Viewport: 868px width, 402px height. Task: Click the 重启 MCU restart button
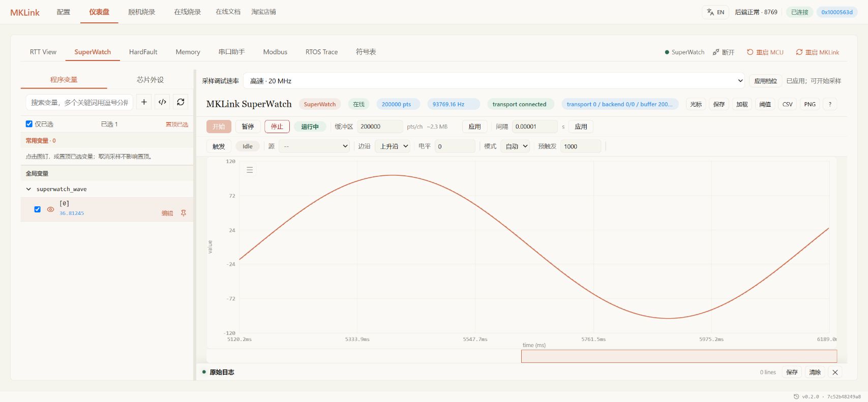coord(765,52)
